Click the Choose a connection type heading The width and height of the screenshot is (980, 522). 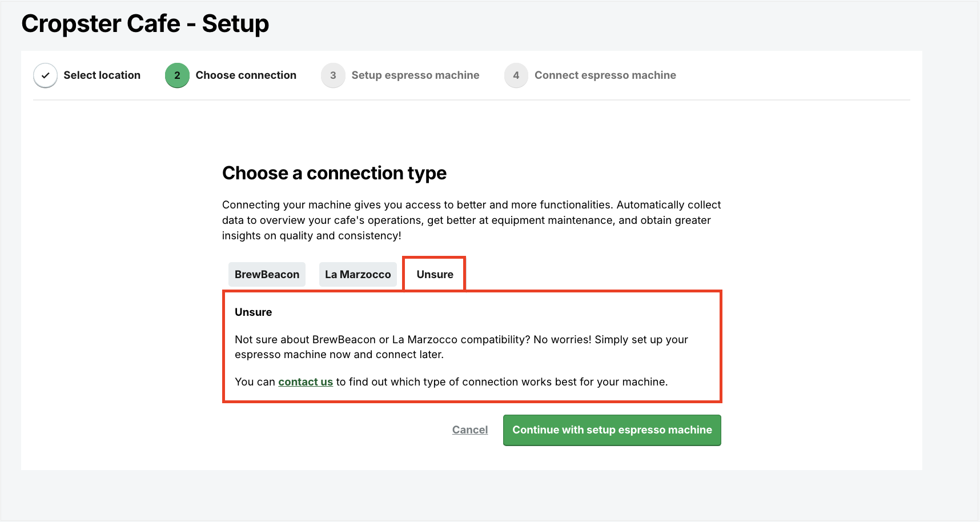pyautogui.click(x=334, y=173)
